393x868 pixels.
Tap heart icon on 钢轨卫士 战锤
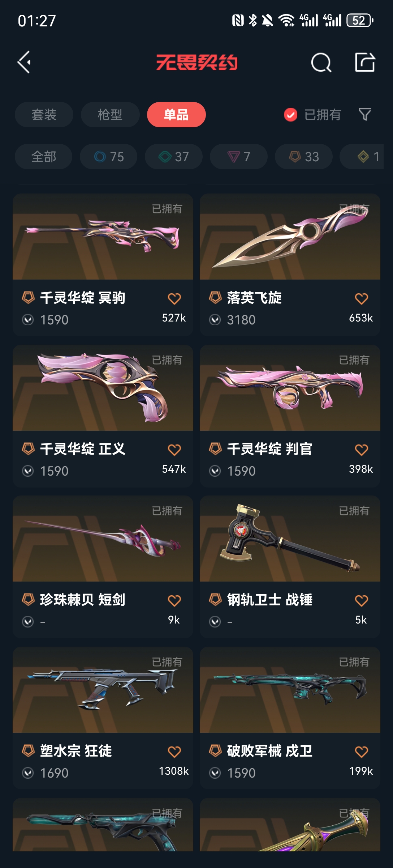pyautogui.click(x=361, y=601)
